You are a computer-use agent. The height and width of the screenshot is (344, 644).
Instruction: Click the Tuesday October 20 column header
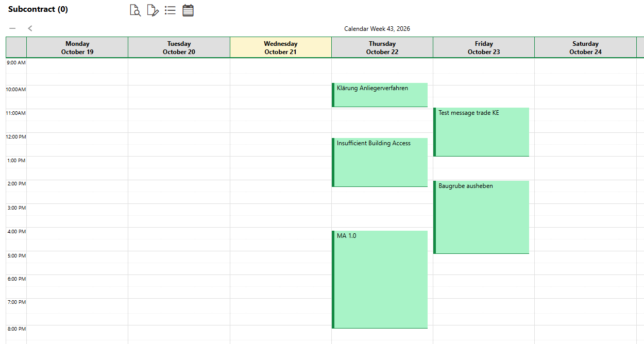coord(179,47)
